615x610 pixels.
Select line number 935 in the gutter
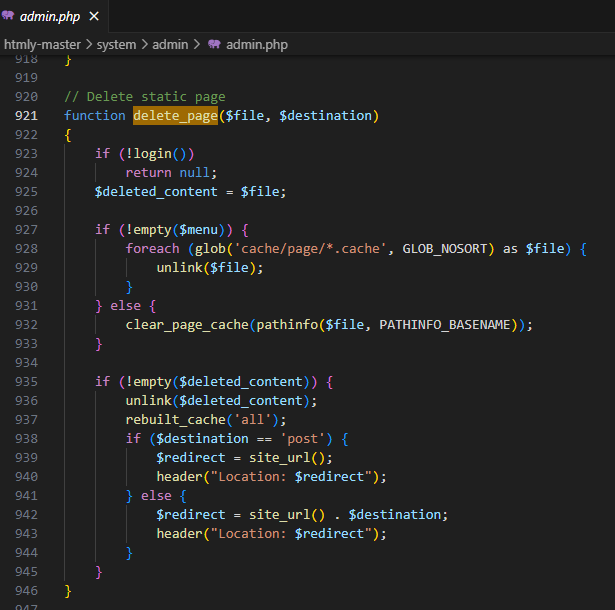pos(26,382)
